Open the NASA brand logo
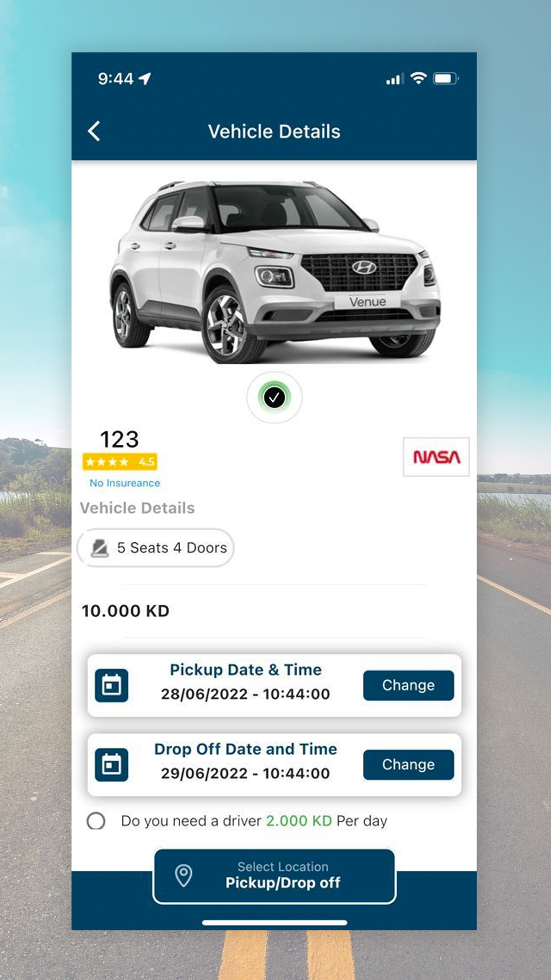 pyautogui.click(x=436, y=457)
